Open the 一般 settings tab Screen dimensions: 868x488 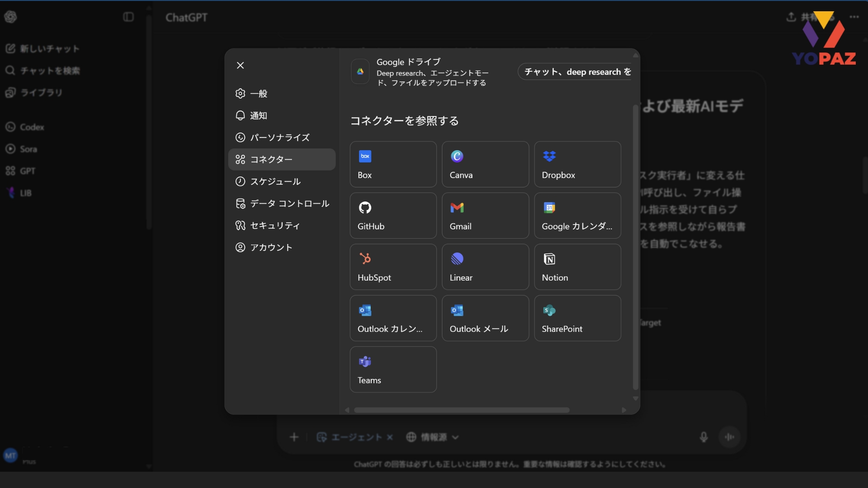pos(282,94)
